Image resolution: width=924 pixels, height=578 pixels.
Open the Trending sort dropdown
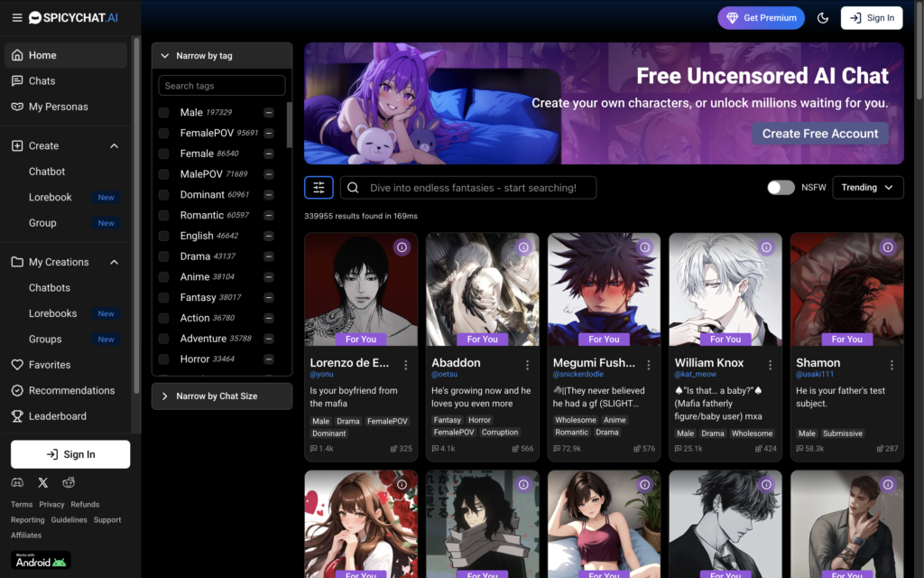tap(867, 188)
